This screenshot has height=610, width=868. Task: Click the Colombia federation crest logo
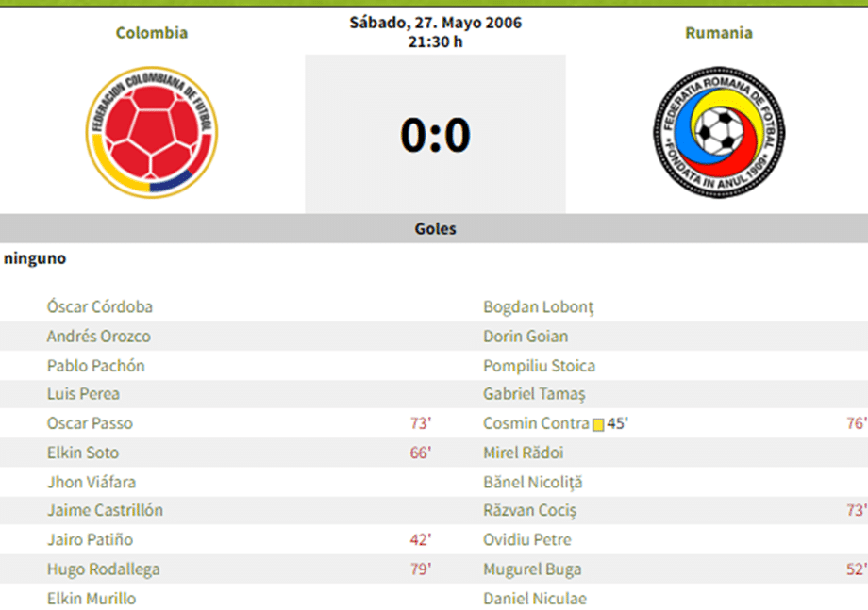(x=152, y=133)
